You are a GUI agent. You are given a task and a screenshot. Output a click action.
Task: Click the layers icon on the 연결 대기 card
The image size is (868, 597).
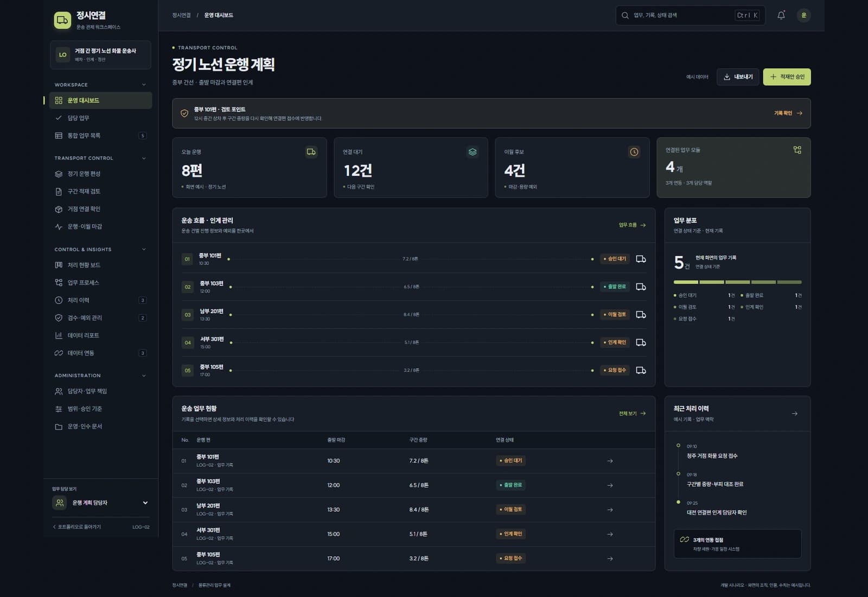tap(473, 152)
